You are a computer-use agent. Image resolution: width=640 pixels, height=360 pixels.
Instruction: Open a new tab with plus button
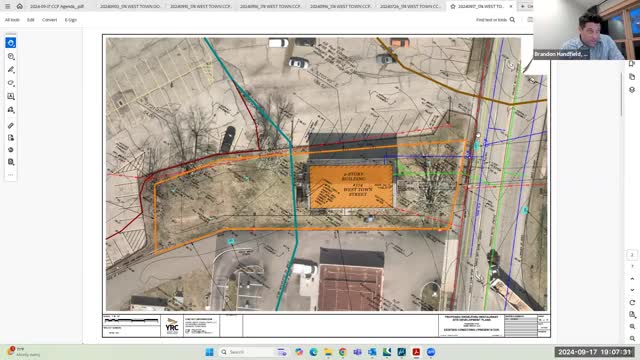pos(523,7)
